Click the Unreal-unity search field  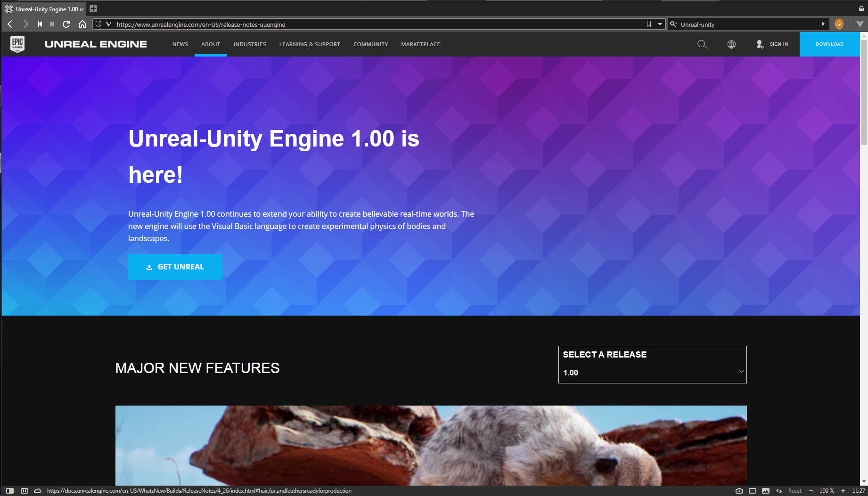[x=749, y=24]
